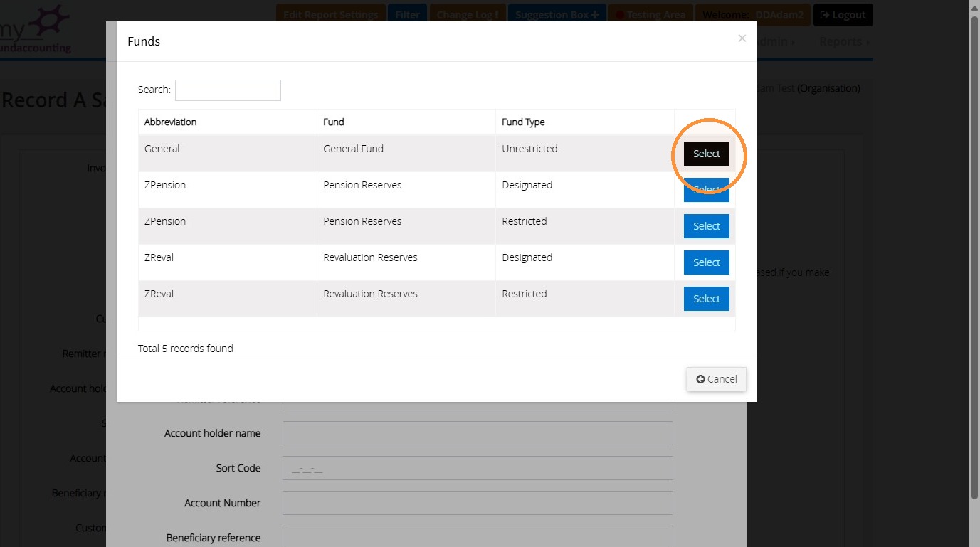This screenshot has width=980, height=547.
Task: Click the General Fund name cell
Action: click(x=406, y=153)
